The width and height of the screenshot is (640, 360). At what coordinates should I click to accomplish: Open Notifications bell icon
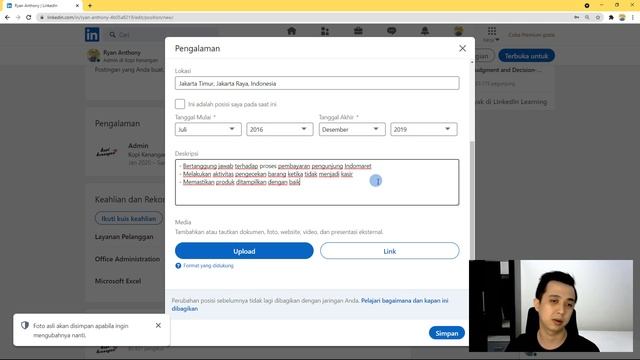(x=425, y=31)
